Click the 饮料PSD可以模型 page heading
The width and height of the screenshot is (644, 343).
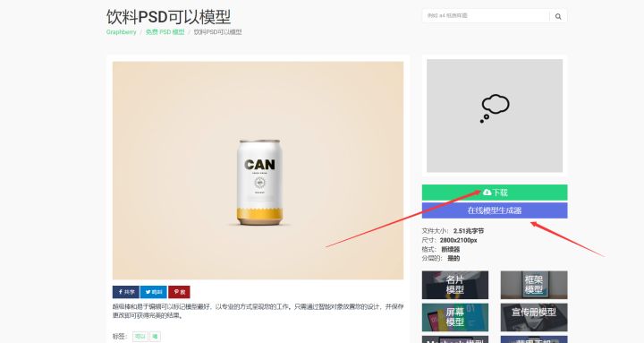point(168,17)
